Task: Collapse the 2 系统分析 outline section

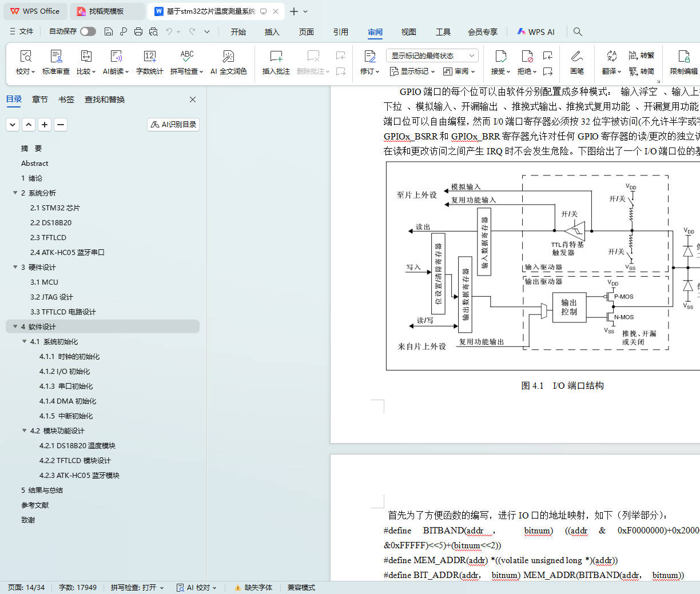Action: tap(15, 193)
